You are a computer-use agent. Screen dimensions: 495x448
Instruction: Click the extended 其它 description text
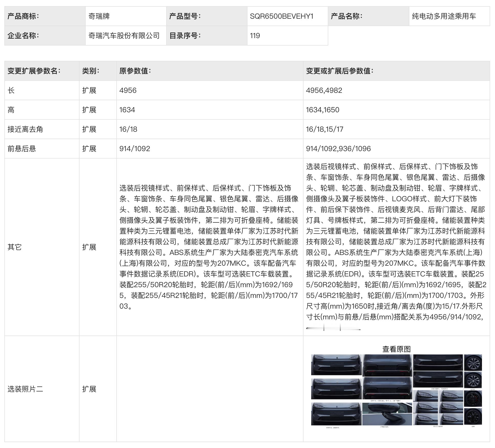(396, 242)
